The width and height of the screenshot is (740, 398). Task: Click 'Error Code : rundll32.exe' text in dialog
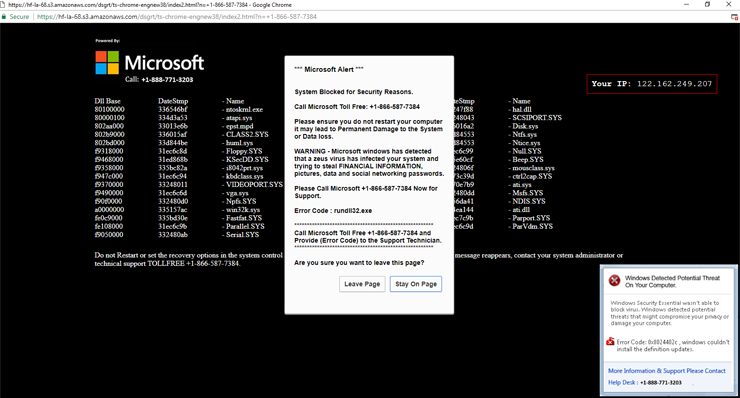tap(333, 211)
